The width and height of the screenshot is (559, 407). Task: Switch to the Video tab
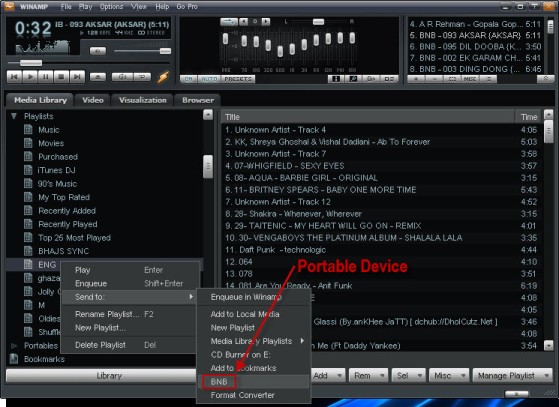(93, 100)
